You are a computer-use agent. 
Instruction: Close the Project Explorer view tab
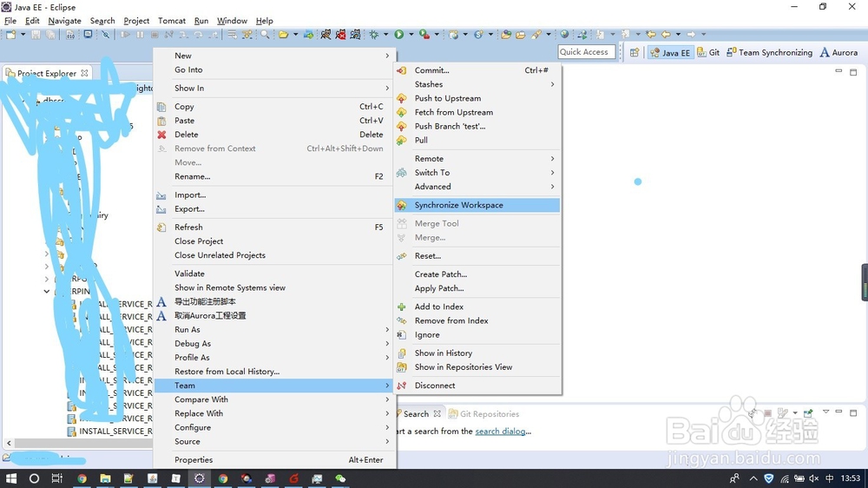tap(84, 73)
